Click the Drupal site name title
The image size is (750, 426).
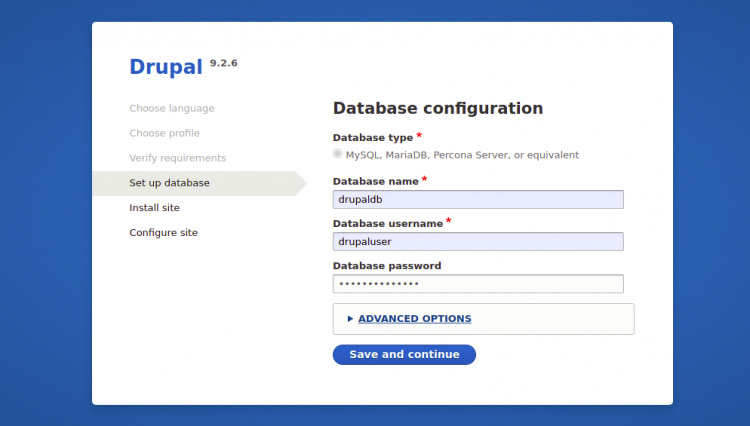165,67
